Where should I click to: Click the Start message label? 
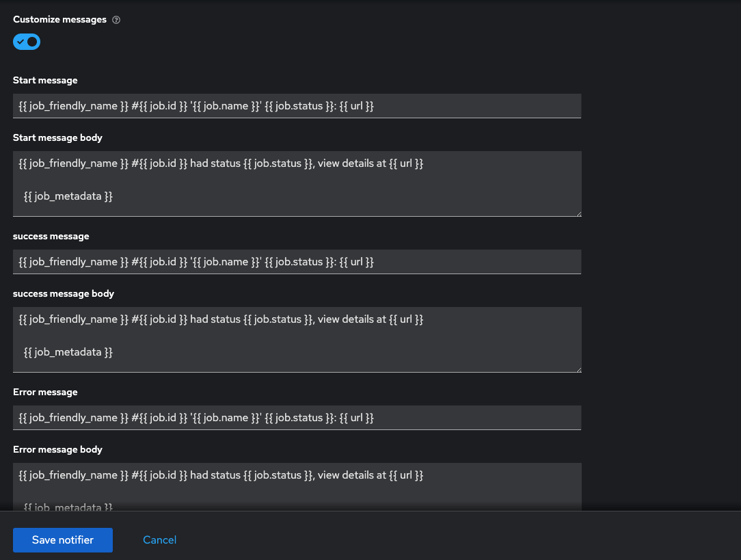[x=45, y=80]
